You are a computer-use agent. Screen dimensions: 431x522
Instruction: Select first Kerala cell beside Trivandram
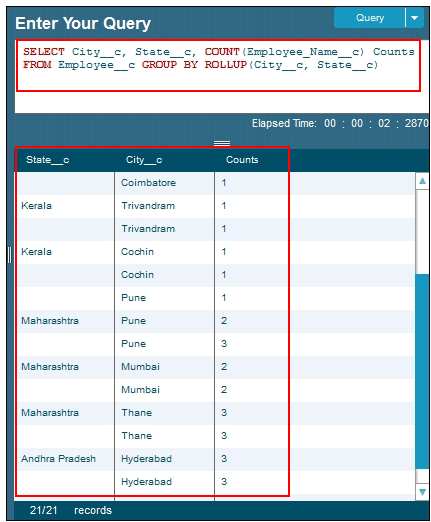36,206
